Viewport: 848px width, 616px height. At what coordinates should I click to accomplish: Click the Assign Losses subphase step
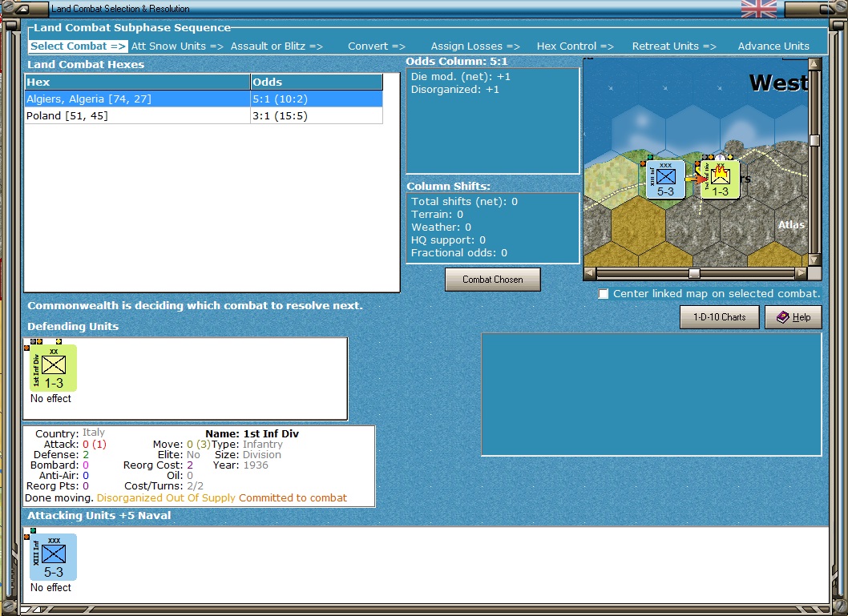tap(475, 46)
